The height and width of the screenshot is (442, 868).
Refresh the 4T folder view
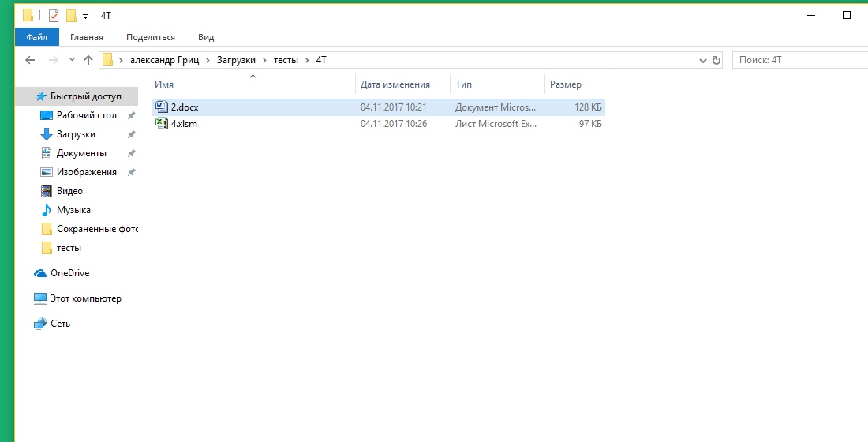[716, 60]
